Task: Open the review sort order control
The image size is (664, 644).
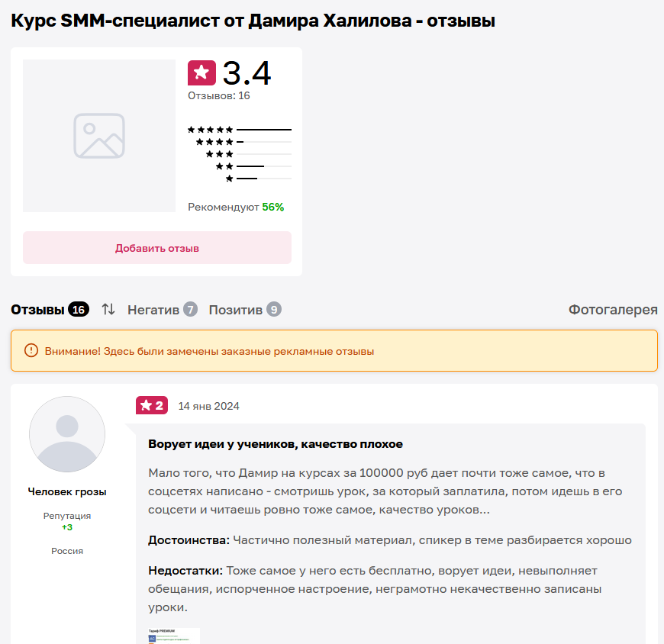Action: [x=108, y=310]
